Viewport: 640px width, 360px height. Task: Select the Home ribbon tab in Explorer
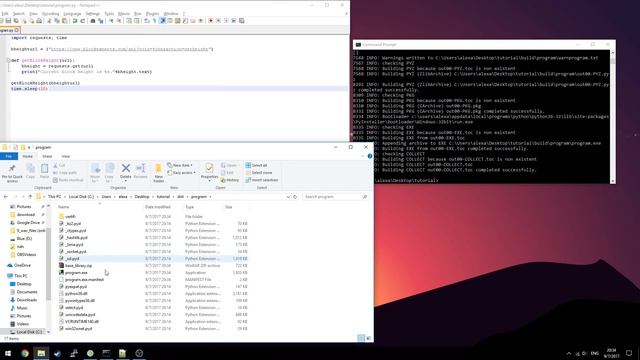(28, 156)
